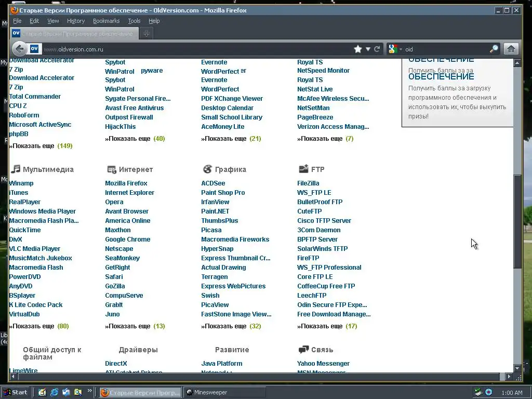Viewport: 532px width, 399px height.
Task: Click the horizontal scrollbar left arrow
Action: coord(13,376)
